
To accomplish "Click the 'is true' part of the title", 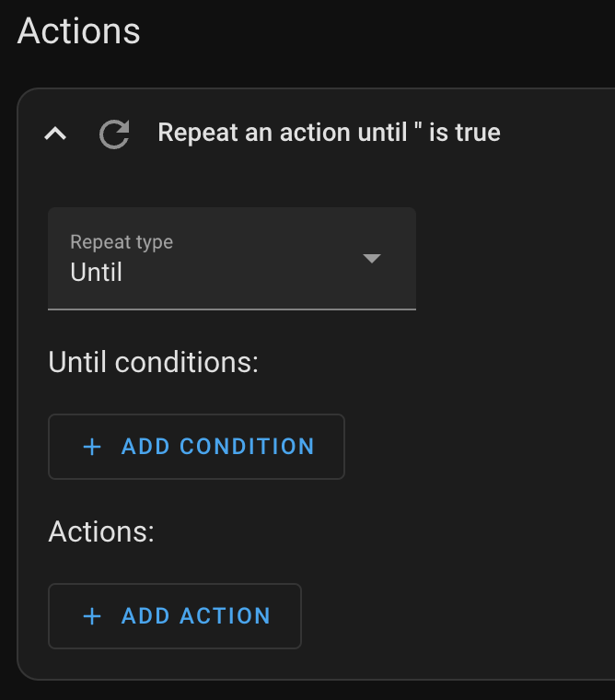I will 465,133.
